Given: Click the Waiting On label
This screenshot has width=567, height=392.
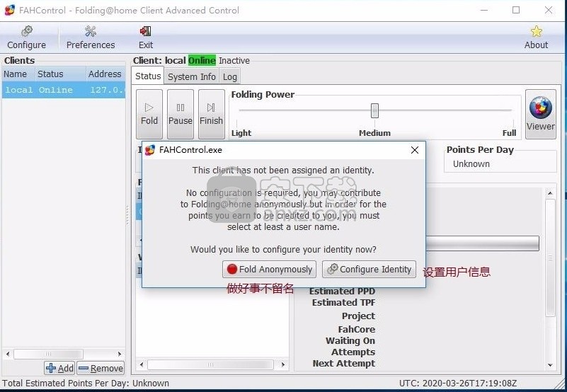Looking at the screenshot, I should (x=350, y=340).
